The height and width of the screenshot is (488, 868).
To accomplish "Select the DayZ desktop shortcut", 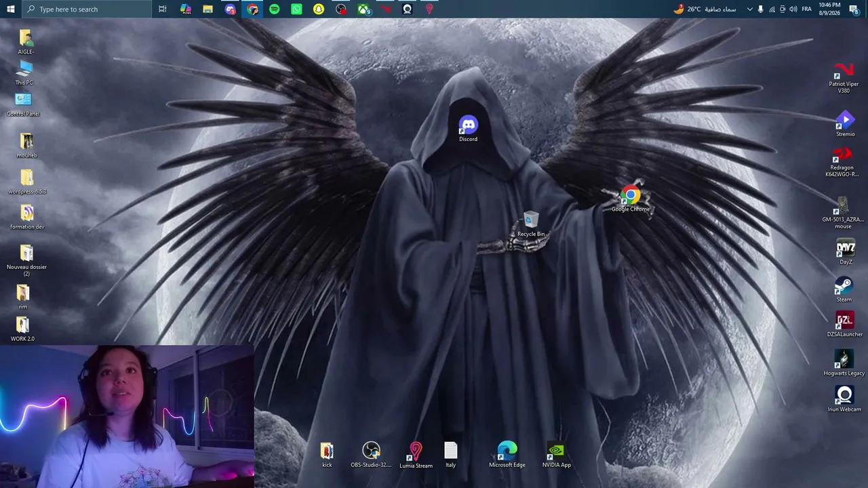I will pos(846,252).
